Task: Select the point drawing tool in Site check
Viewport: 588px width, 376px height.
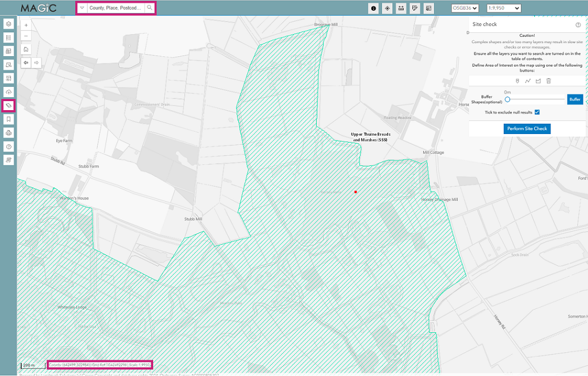Action: (517, 81)
